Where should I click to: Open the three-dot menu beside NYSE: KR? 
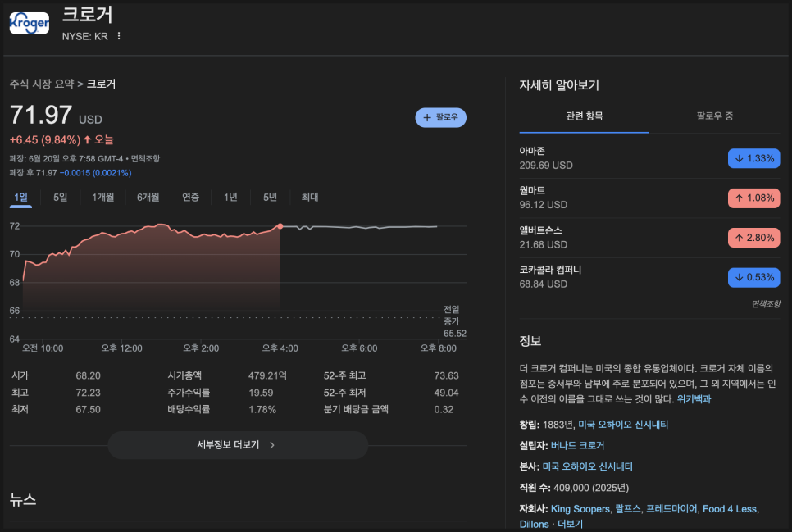[x=119, y=36]
